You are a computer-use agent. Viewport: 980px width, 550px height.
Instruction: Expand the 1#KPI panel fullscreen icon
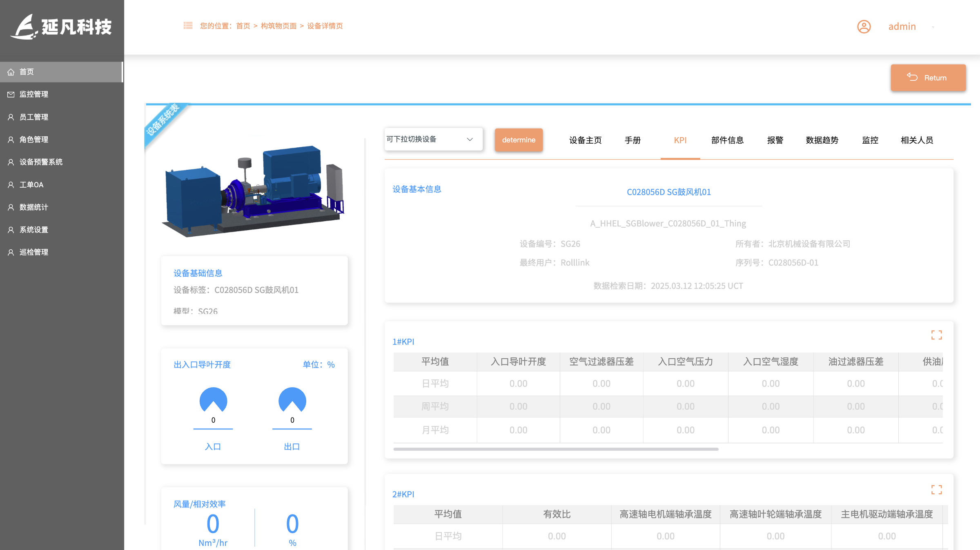(937, 335)
